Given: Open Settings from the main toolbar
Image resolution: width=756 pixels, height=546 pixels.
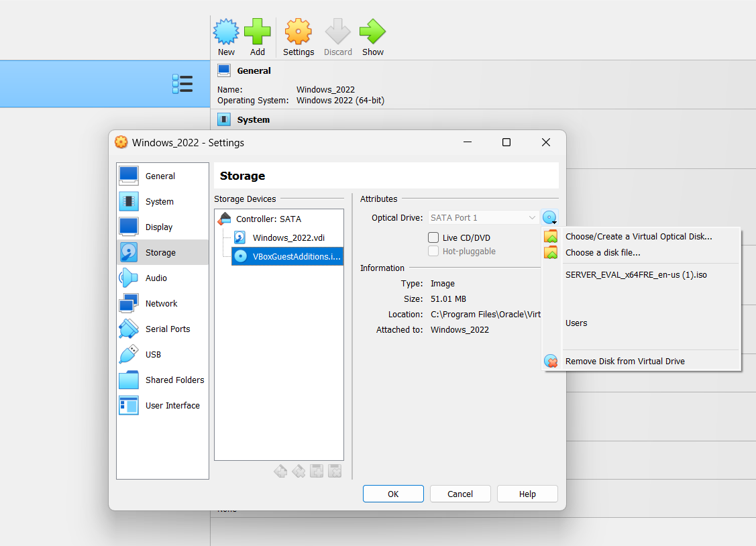Looking at the screenshot, I should [299, 37].
